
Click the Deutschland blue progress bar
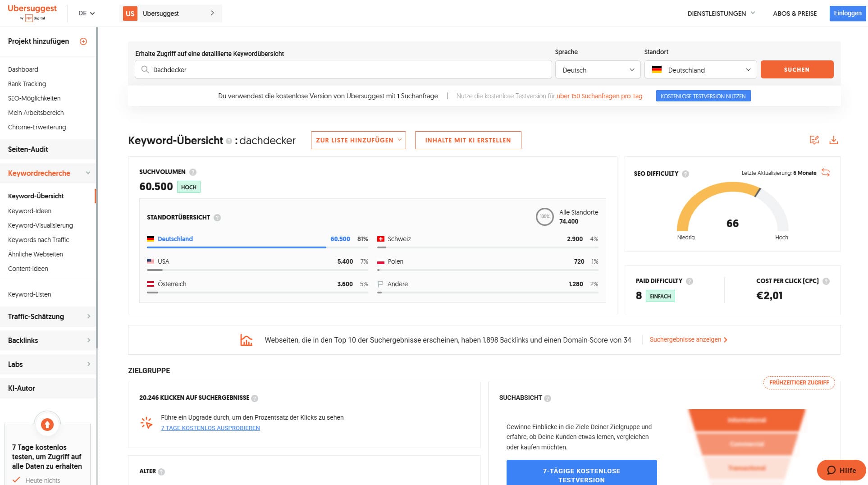coord(236,247)
